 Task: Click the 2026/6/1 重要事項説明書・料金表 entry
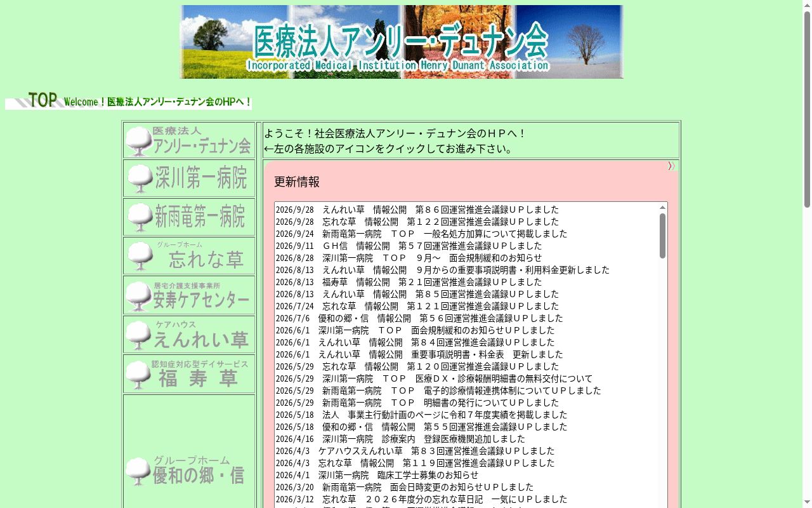pos(419,354)
